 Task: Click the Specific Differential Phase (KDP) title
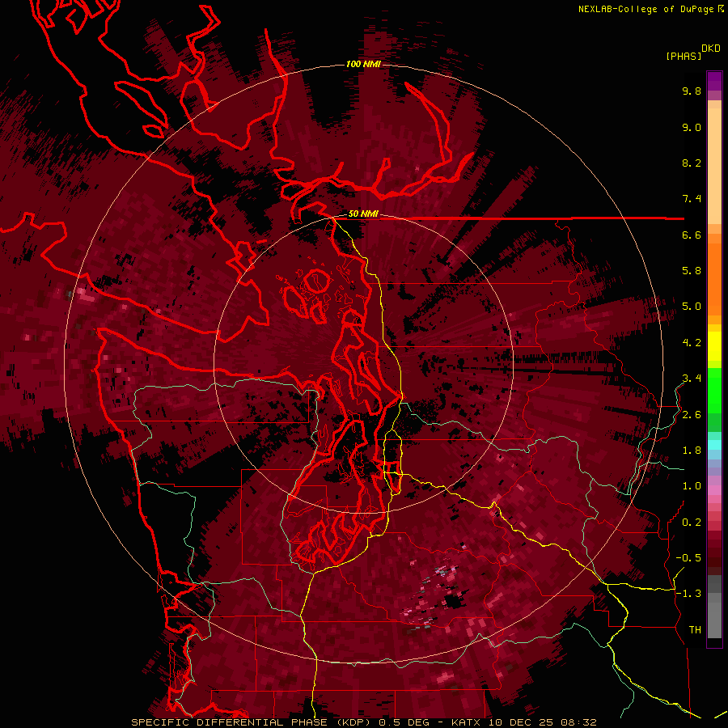coord(253,722)
